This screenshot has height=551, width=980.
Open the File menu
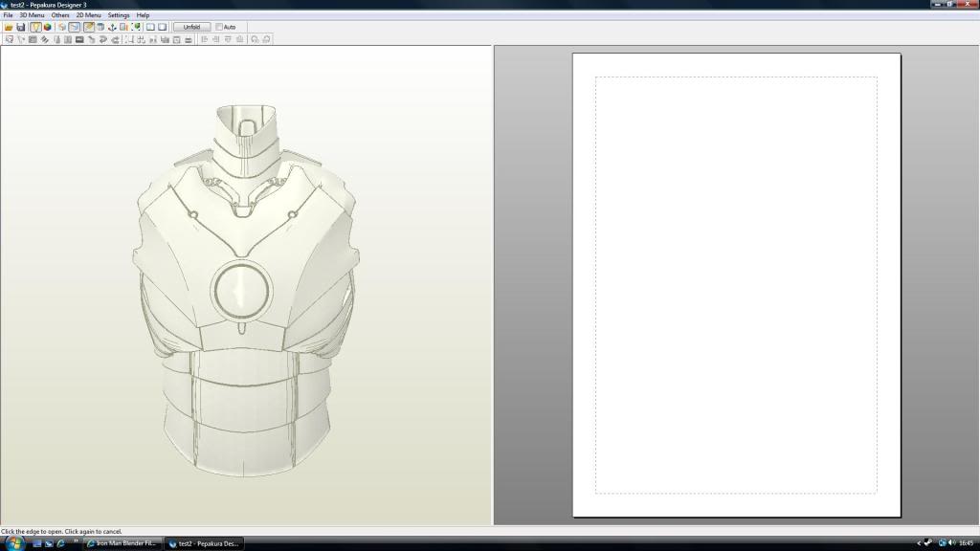pos(8,15)
